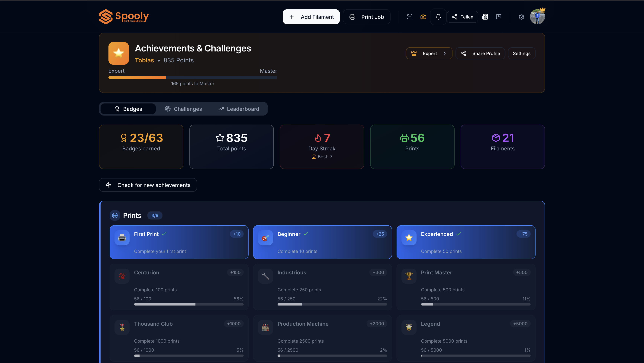Click the news/document icon in header

click(x=485, y=17)
